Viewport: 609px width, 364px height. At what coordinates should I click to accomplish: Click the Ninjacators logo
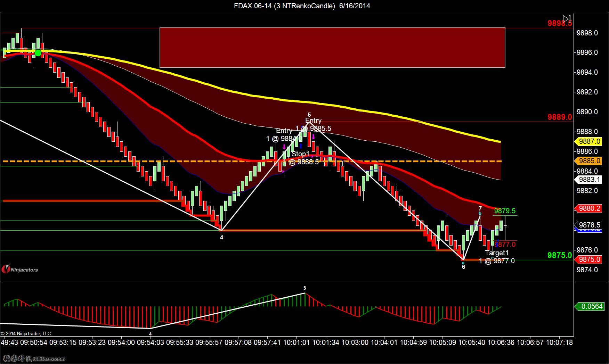pyautogui.click(x=20, y=269)
